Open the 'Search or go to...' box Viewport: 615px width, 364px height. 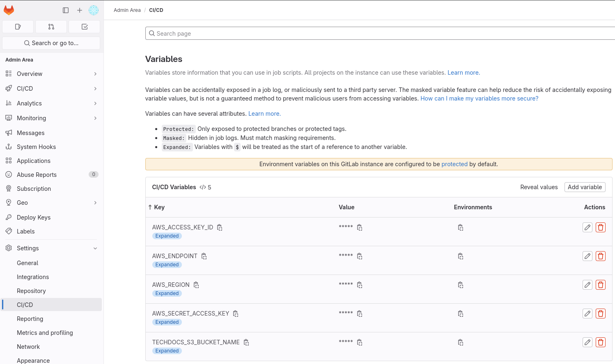(x=51, y=43)
